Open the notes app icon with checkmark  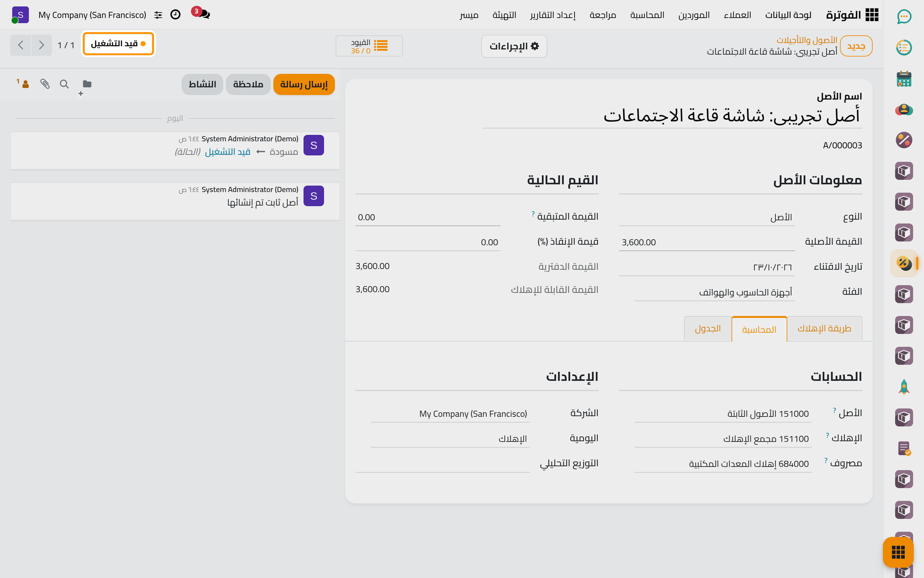tap(904, 448)
